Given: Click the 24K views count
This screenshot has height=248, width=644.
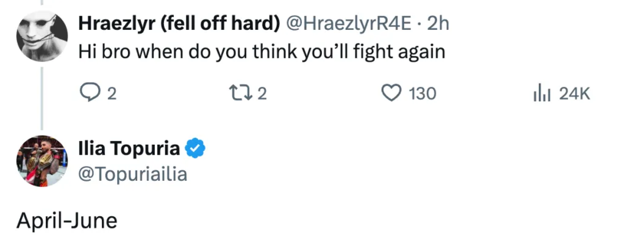Looking at the screenshot, I should pos(574,94).
